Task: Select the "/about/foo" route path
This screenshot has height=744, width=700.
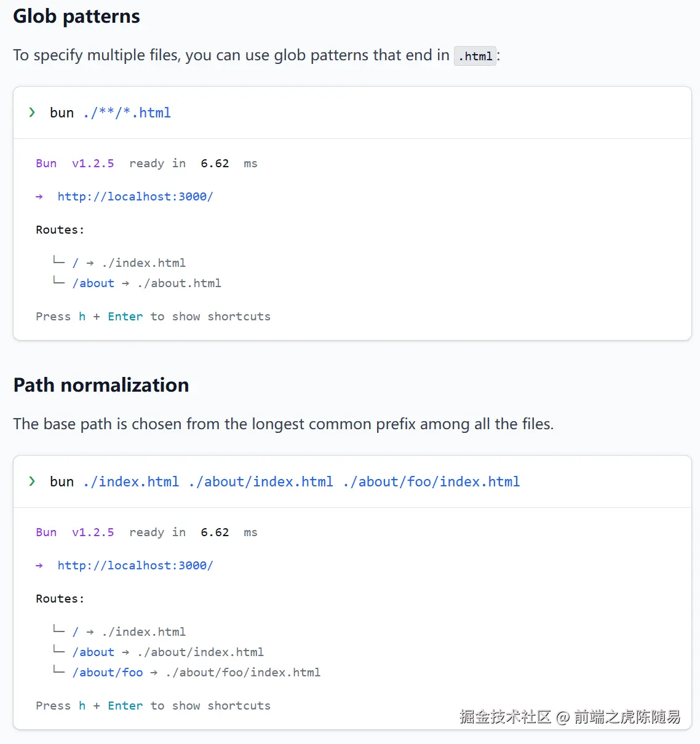Action: click(x=108, y=673)
